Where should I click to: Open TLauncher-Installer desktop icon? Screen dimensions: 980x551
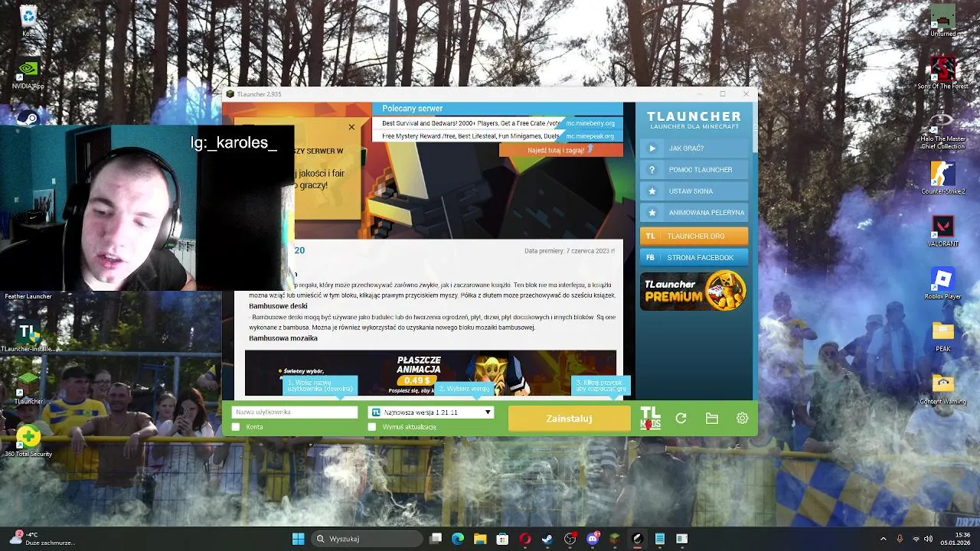click(x=28, y=337)
